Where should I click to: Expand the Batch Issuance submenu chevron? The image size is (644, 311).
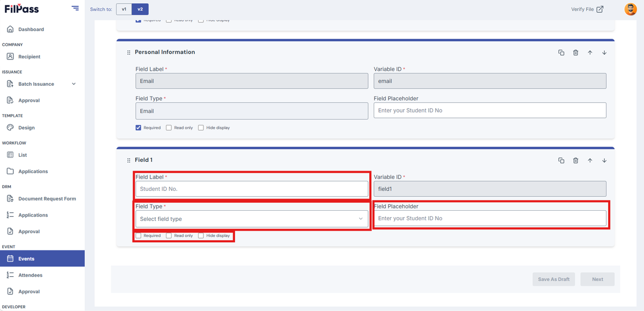(74, 84)
